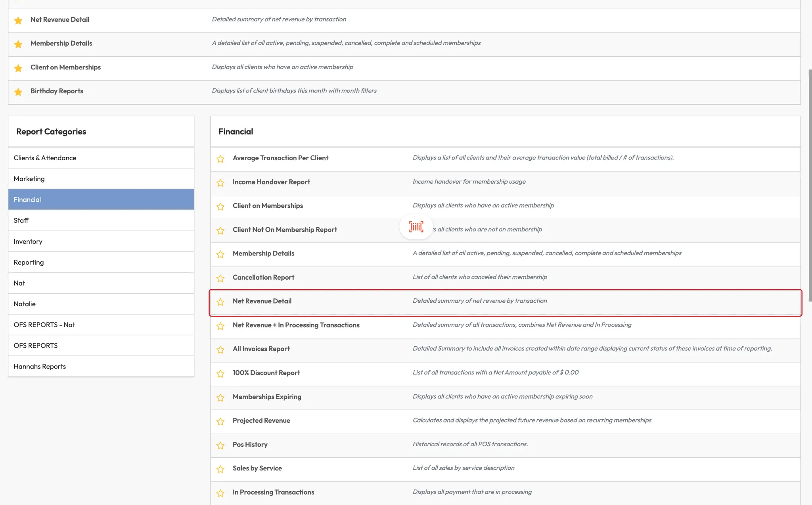Viewport: 812px width, 505px height.
Task: Unstar Client on Memberships in favorites
Action: tap(18, 68)
